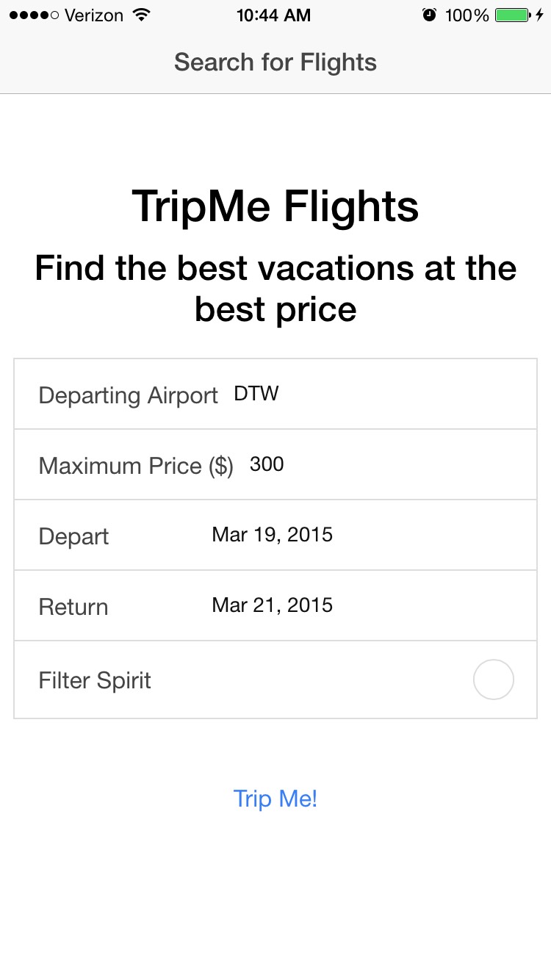Tap the Filter Spirit label

[95, 680]
